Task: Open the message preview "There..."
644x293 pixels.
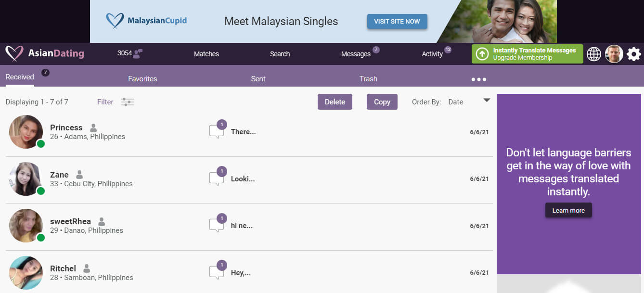Action: click(x=243, y=132)
